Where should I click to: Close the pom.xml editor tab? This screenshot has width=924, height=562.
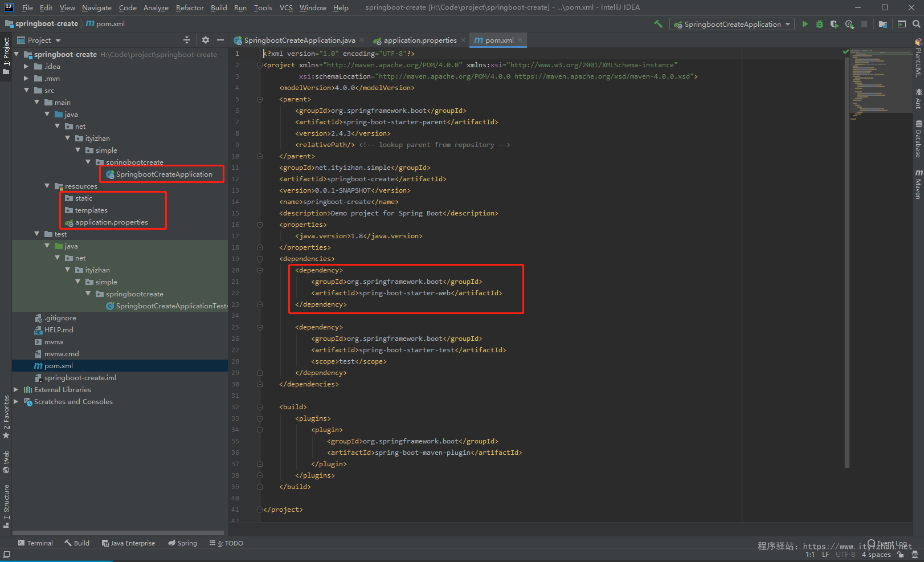pos(520,40)
